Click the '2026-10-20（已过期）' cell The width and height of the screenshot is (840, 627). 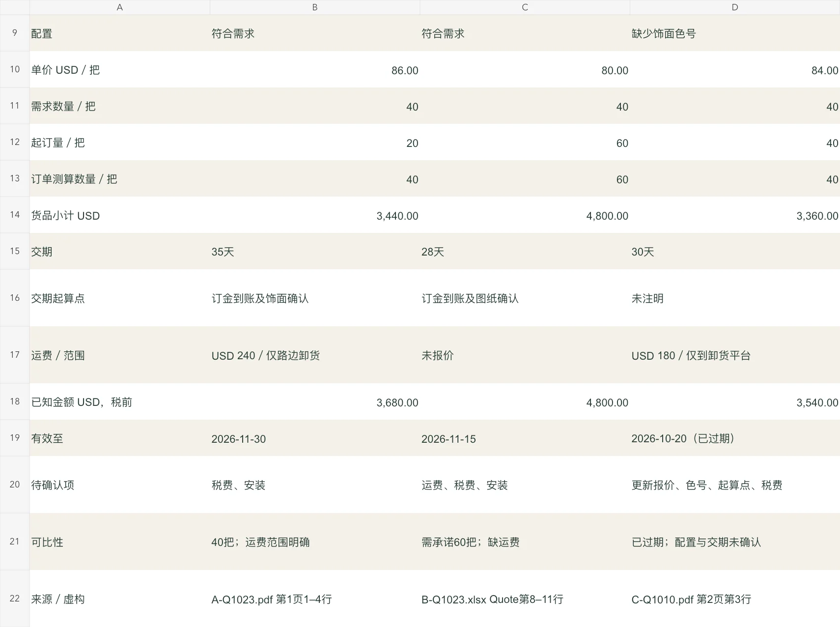tap(735, 438)
